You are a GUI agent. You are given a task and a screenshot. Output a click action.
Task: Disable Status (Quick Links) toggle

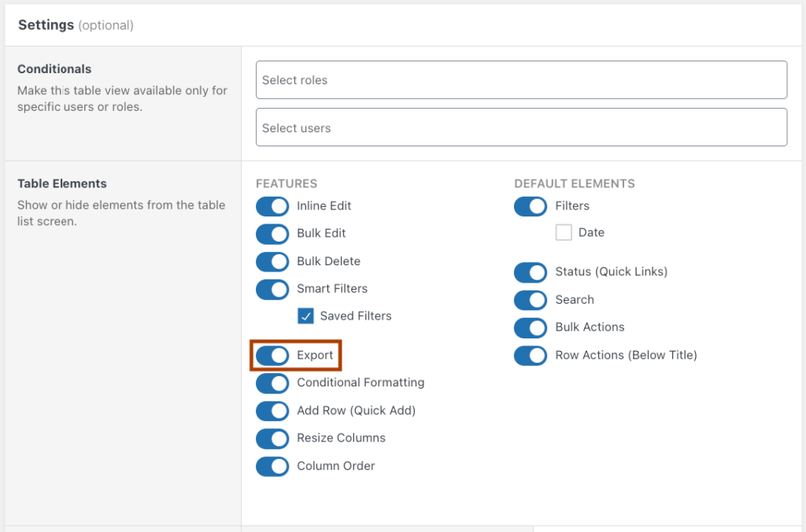click(531, 272)
